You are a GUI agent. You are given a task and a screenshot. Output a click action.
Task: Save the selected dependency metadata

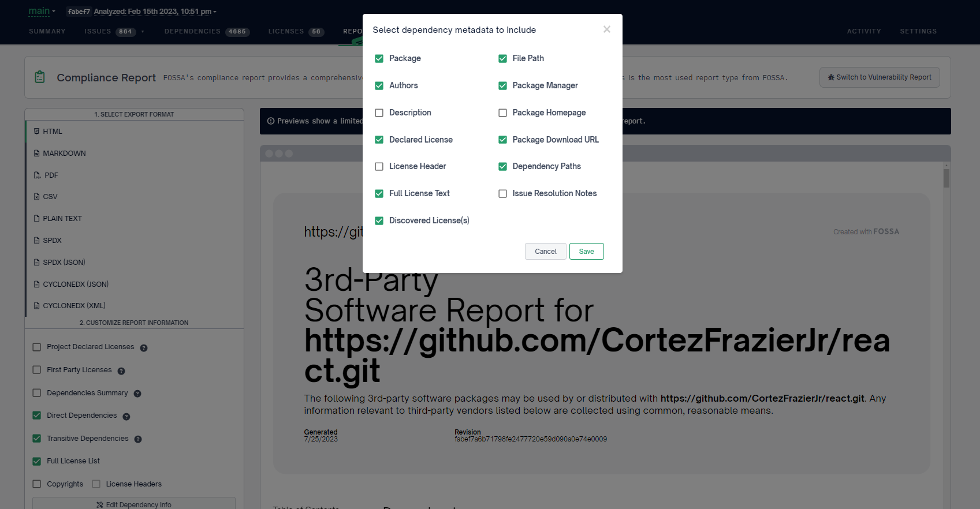tap(586, 252)
